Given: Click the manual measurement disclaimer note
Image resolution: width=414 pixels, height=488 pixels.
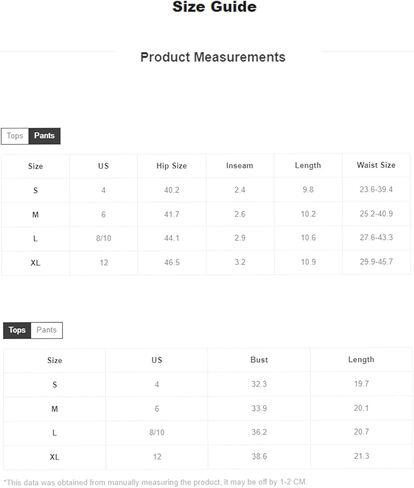Looking at the screenshot, I should (155, 482).
